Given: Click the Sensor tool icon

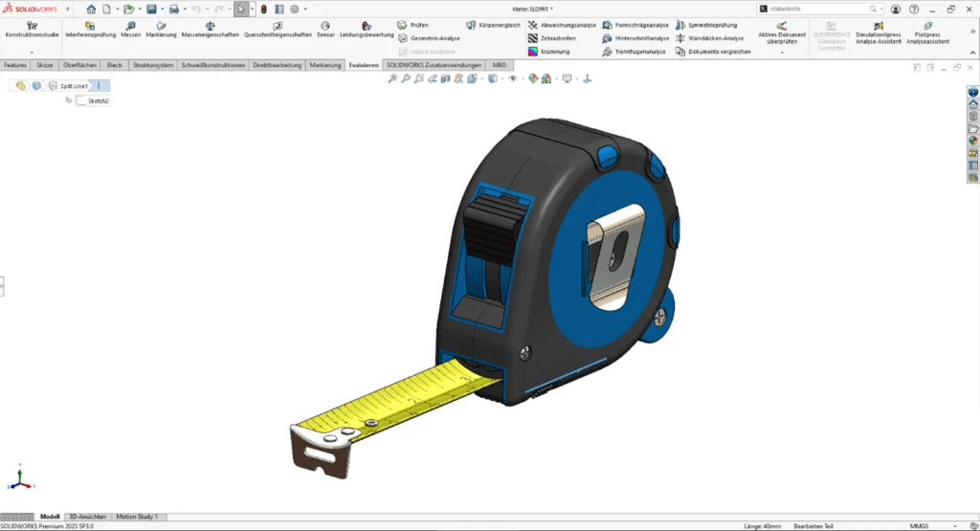Looking at the screenshot, I should [325, 28].
